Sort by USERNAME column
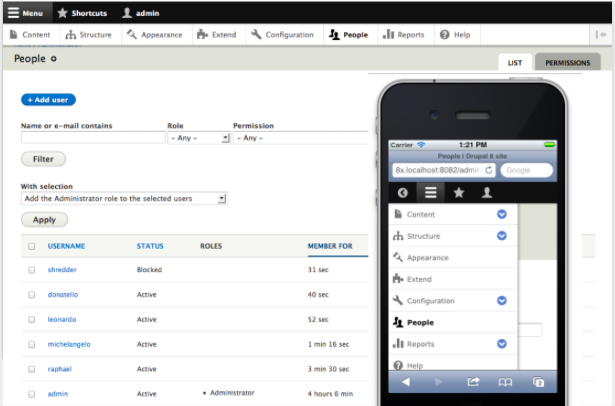This screenshot has width=615, height=406. click(66, 246)
